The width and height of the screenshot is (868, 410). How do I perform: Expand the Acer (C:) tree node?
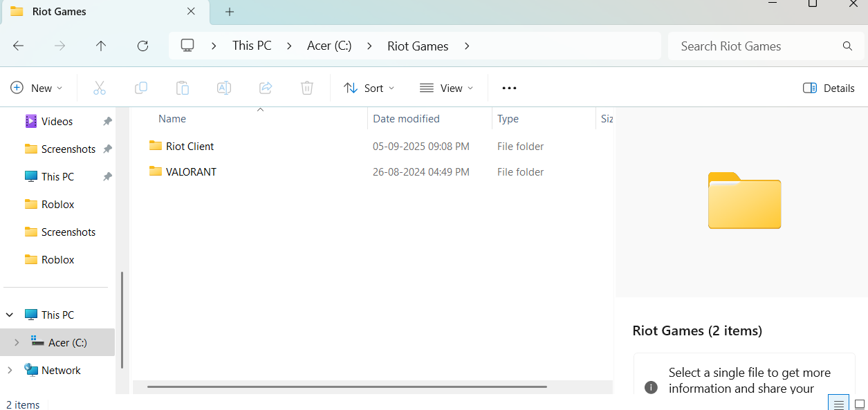(x=17, y=342)
